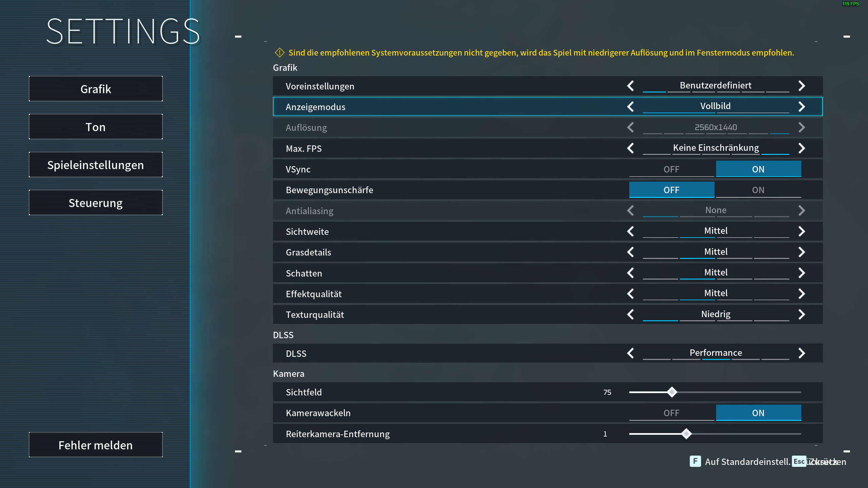Turn VSync OFF
This screenshot has width=868, height=488.
[x=671, y=169]
